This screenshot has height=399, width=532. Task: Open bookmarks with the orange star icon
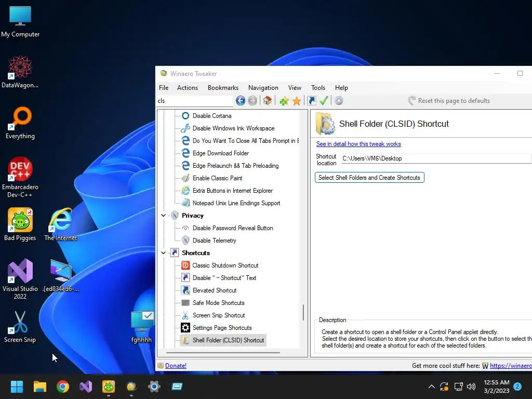coord(297,101)
